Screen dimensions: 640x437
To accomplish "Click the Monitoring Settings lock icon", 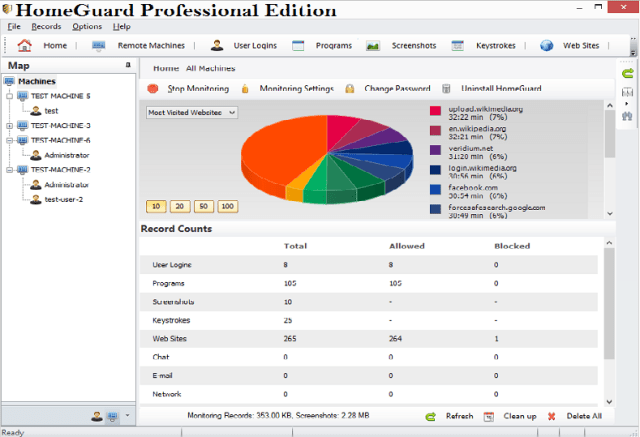I will pos(245,89).
